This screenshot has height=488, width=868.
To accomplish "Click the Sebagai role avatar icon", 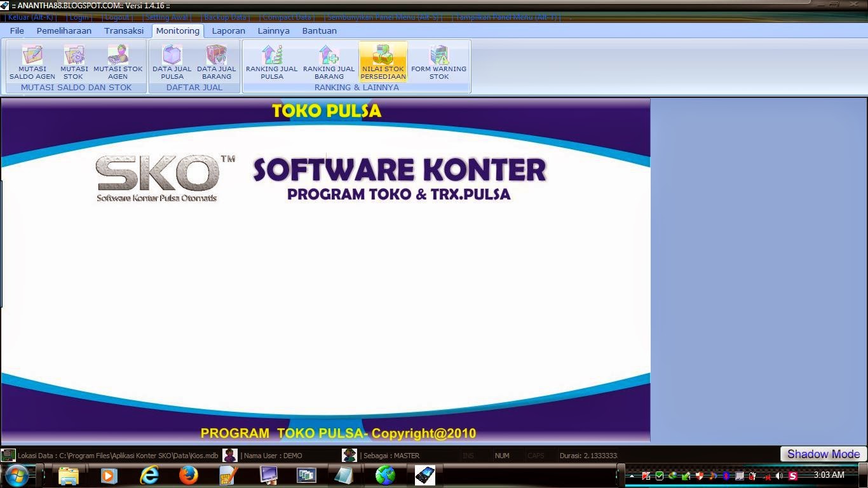I will pos(349,455).
